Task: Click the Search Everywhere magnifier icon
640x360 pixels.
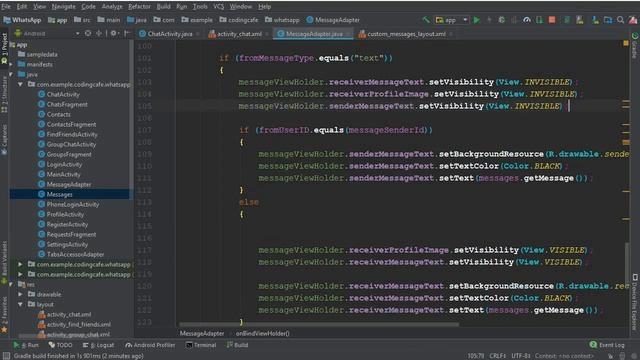Action: pos(620,20)
